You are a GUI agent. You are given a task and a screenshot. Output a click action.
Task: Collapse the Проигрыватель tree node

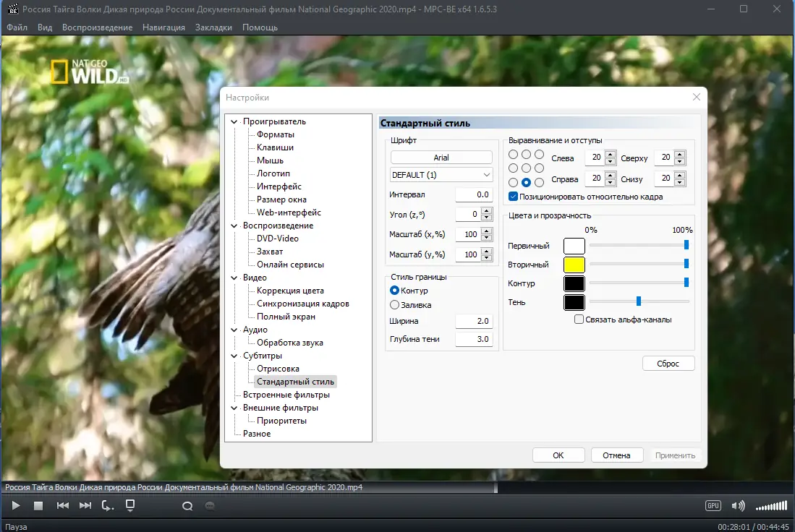click(234, 121)
